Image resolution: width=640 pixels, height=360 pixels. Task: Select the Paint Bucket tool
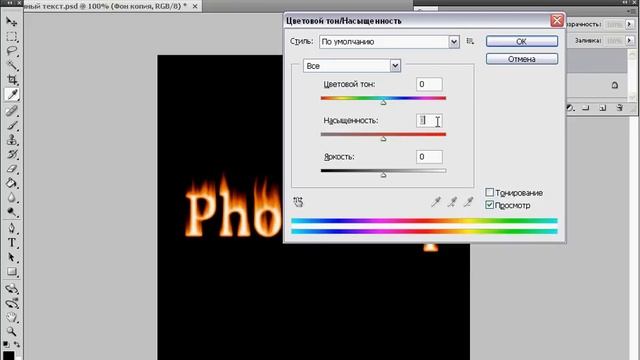point(11,183)
